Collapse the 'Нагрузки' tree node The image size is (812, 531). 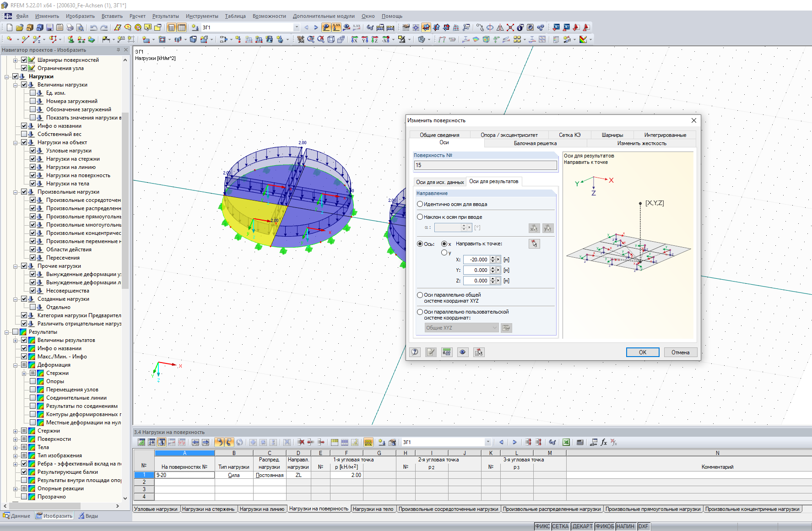pyautogui.click(x=7, y=76)
